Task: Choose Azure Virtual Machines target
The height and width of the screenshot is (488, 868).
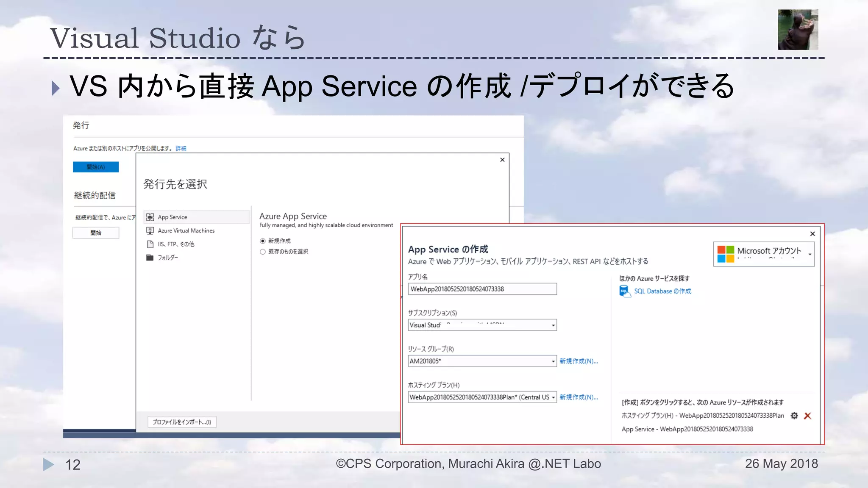Action: click(x=196, y=231)
